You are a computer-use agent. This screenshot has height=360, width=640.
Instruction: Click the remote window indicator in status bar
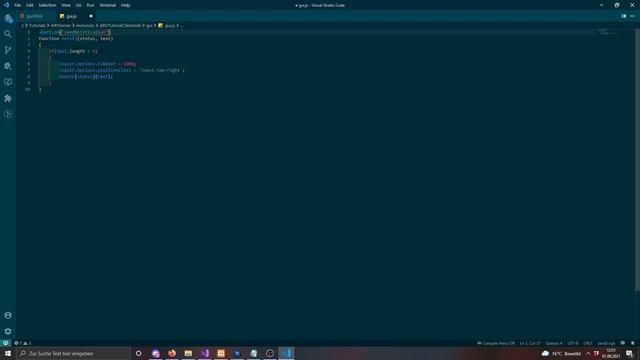[x=5, y=343]
